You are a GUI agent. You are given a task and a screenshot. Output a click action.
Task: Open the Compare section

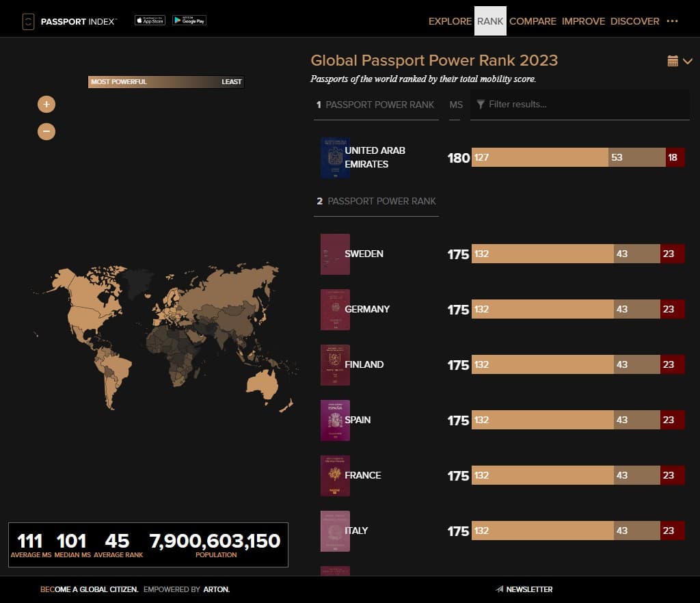[x=533, y=21]
